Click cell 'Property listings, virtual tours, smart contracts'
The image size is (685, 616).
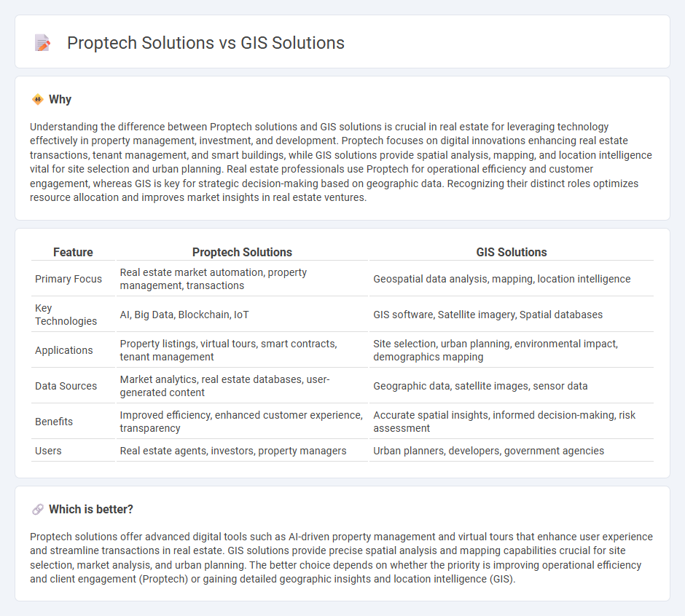click(242, 350)
